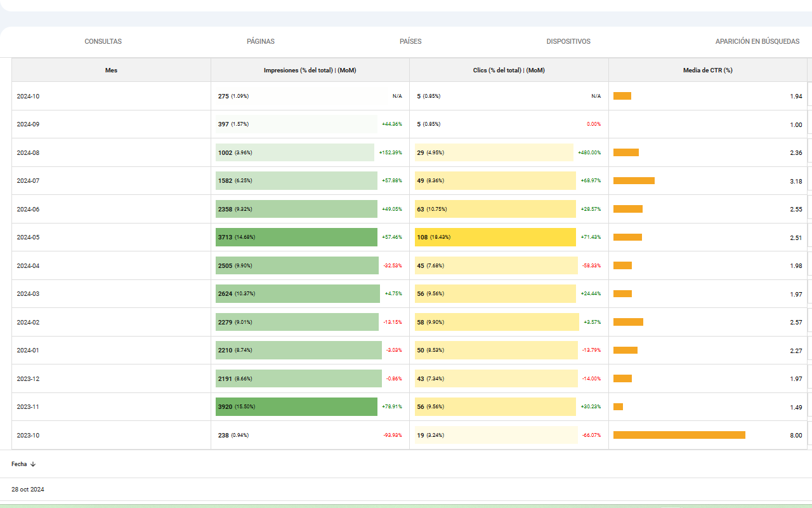812x508 pixels.
Task: Click the +480.00% clicks change value
Action: click(x=589, y=153)
